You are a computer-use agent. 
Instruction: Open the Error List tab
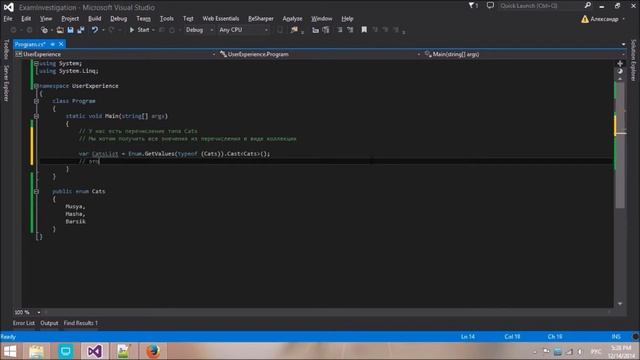[x=24, y=323]
